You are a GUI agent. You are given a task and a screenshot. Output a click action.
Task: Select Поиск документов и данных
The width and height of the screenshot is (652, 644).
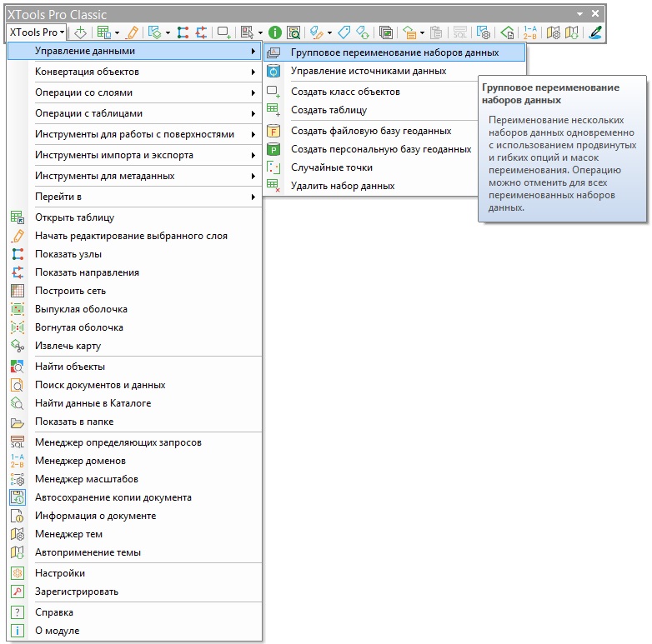(135, 385)
